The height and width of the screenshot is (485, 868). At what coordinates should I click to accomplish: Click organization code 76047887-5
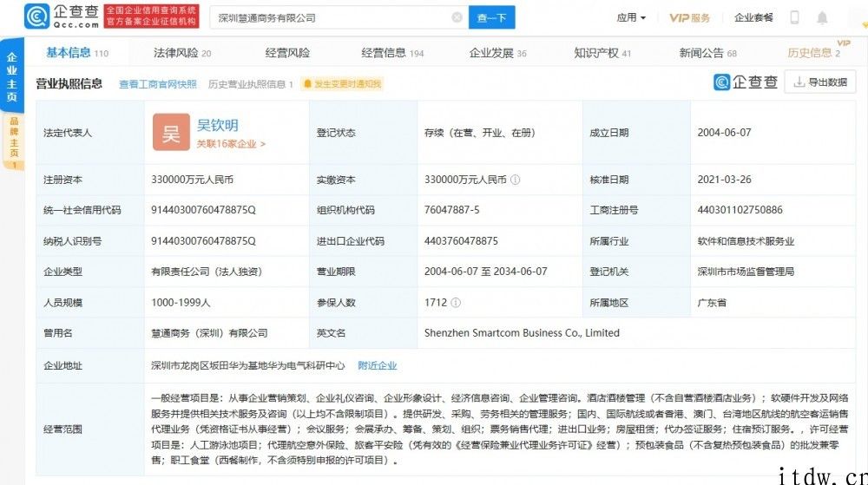pyautogui.click(x=451, y=210)
